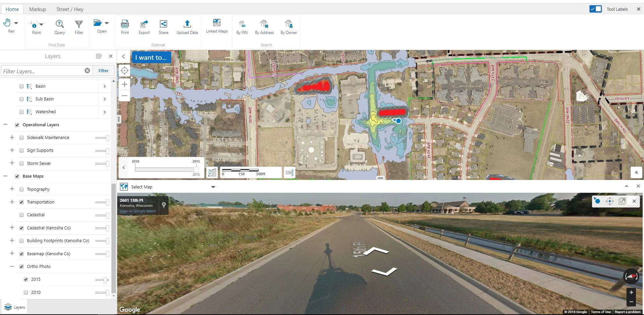Clear the Filter Layers text box
This screenshot has width=644, height=315.
(87, 71)
